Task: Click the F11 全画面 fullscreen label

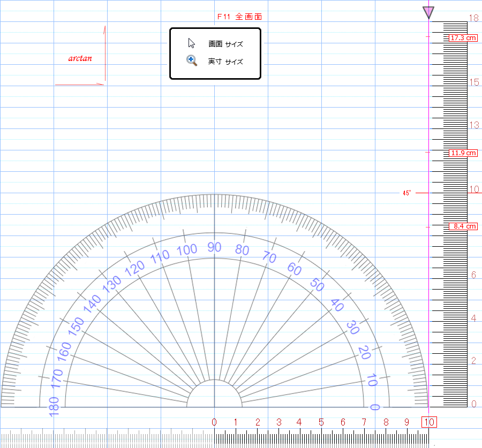Action: [239, 17]
